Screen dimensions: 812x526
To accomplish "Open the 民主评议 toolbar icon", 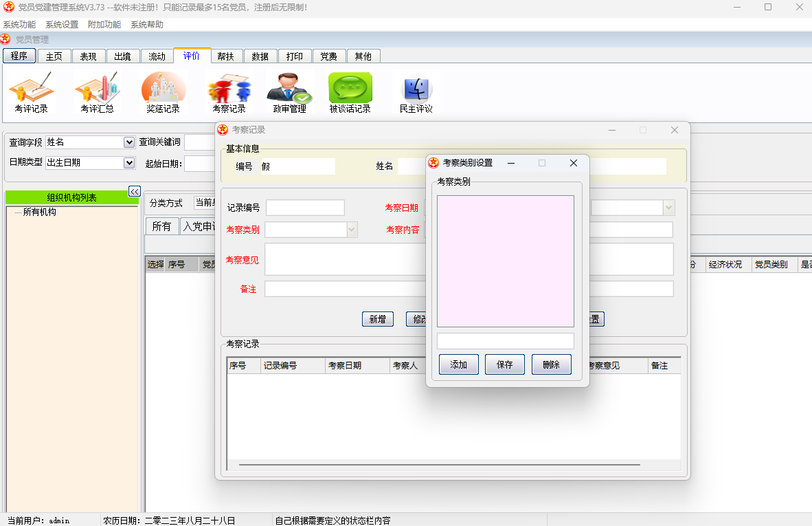I will click(x=416, y=92).
